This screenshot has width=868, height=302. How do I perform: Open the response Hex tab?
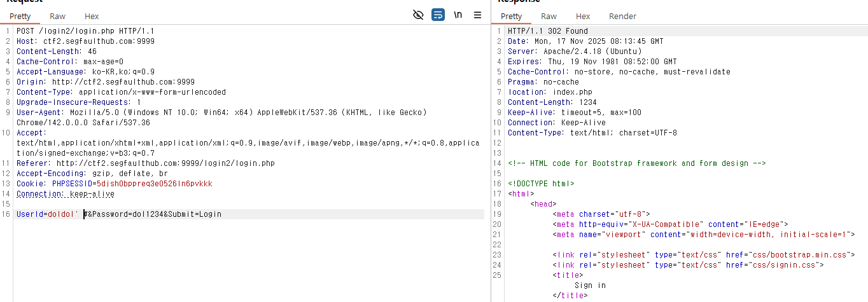583,17
